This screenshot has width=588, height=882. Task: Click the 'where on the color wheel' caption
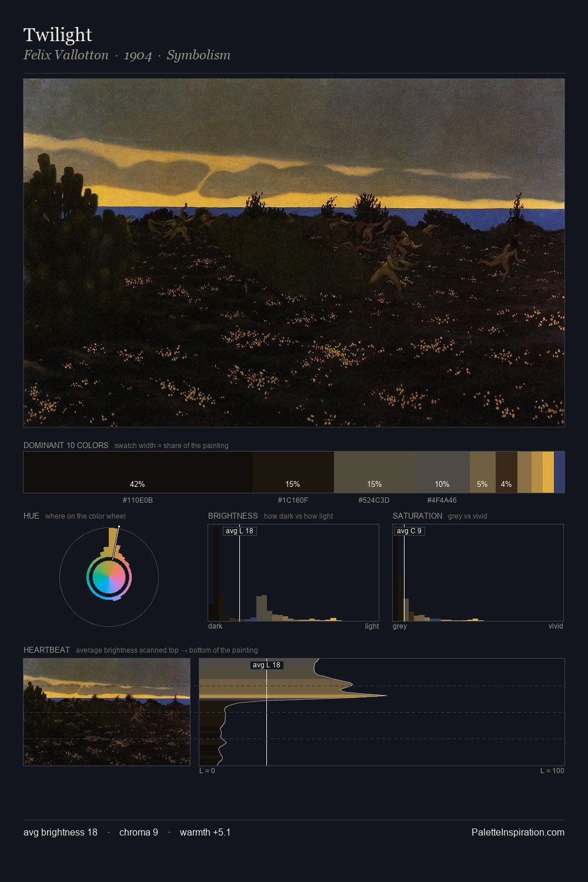coord(85,516)
